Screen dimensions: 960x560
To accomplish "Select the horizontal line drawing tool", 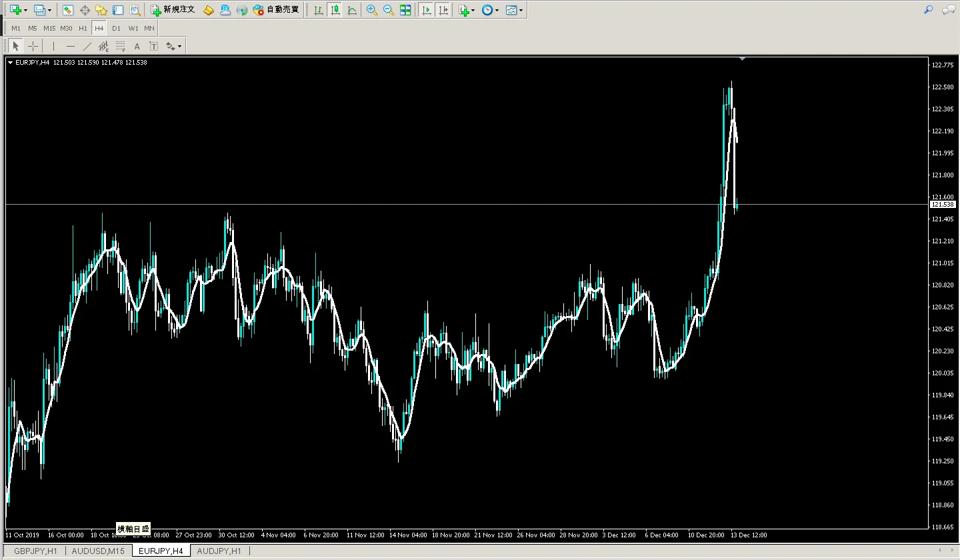I will (x=71, y=46).
